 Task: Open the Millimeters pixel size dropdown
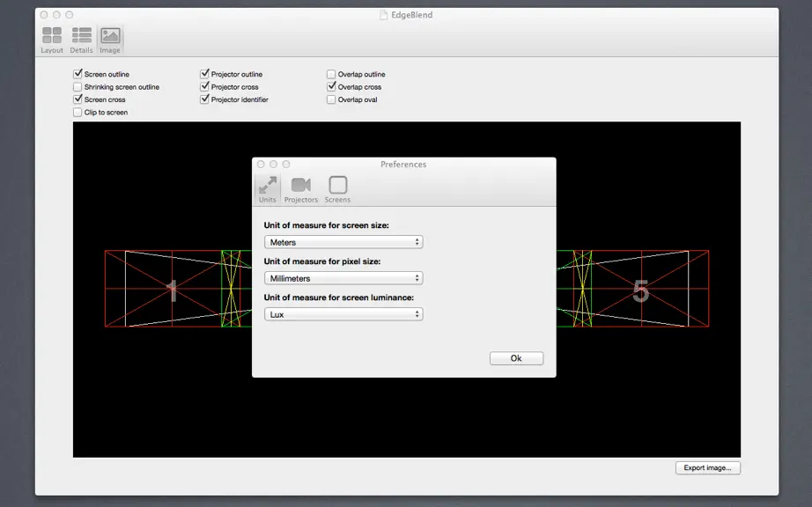pos(343,278)
